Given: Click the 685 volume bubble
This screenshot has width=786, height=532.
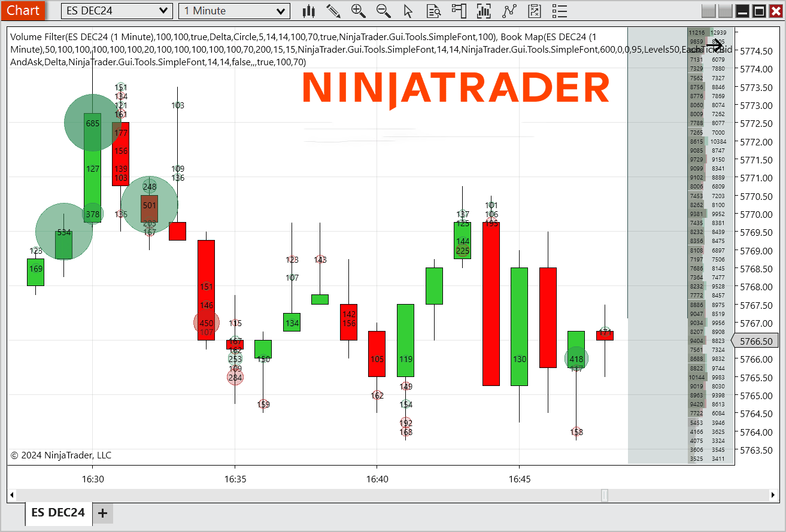Looking at the screenshot, I should (93, 123).
